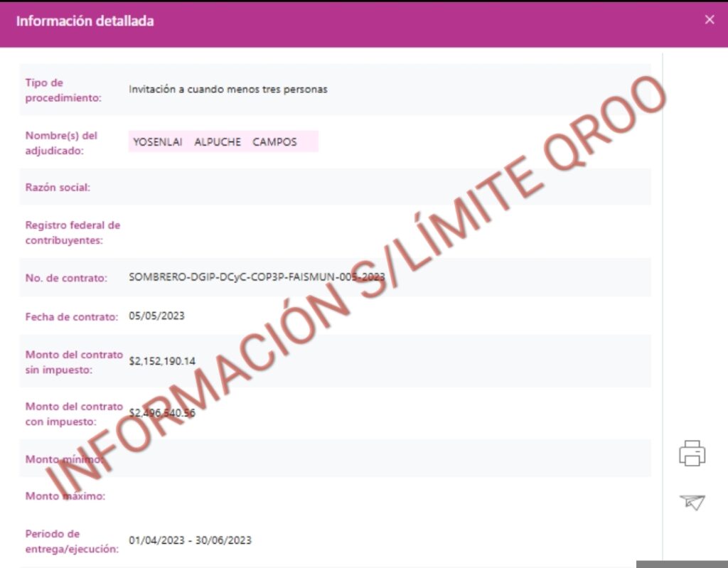Click the 'Tipo de procedimiento' label
The image size is (728, 568).
[63, 90]
